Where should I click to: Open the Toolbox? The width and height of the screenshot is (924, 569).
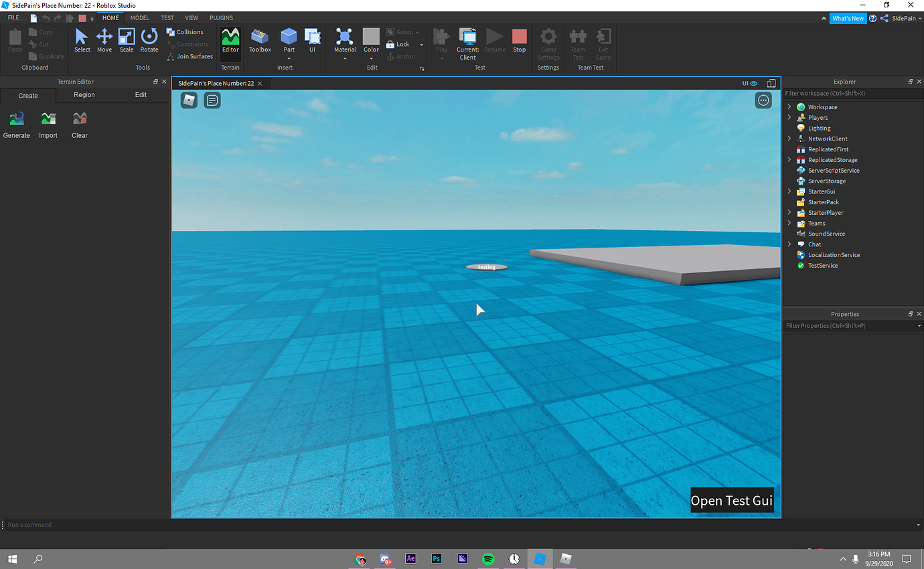click(260, 40)
